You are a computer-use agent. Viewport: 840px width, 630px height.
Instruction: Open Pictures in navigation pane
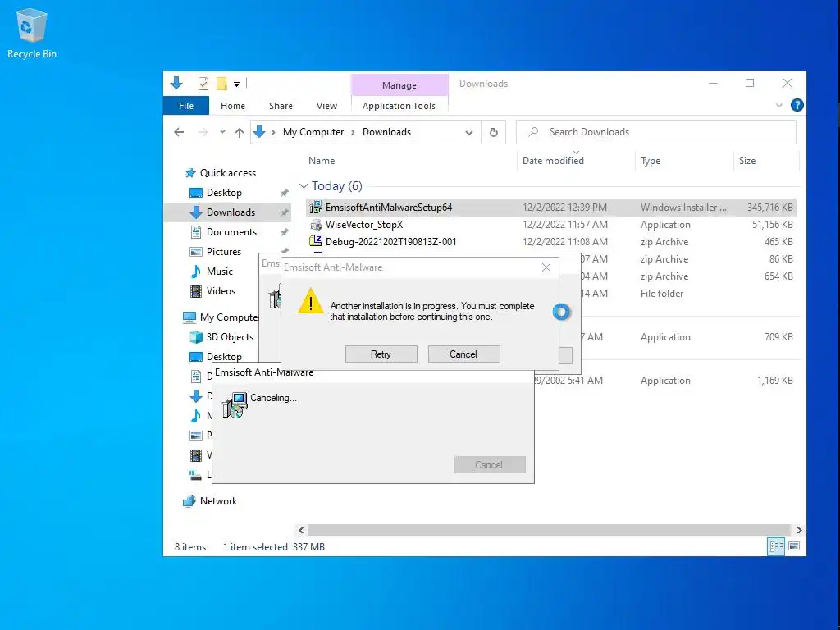pyautogui.click(x=223, y=251)
